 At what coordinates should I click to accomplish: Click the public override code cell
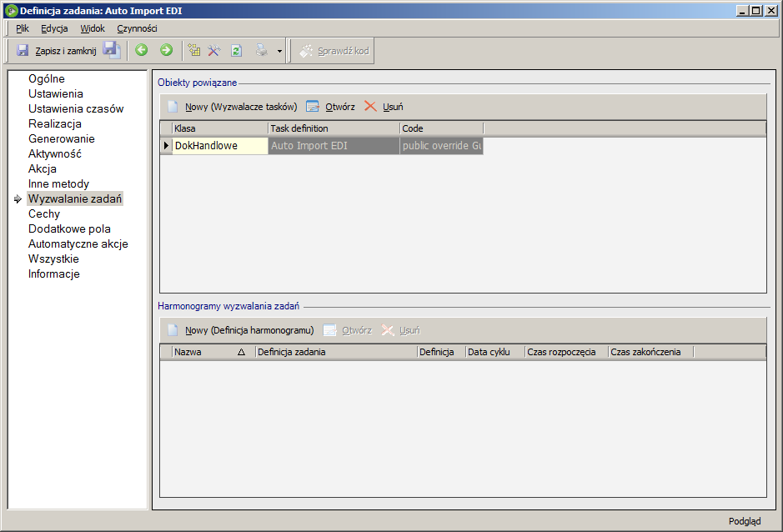(441, 146)
